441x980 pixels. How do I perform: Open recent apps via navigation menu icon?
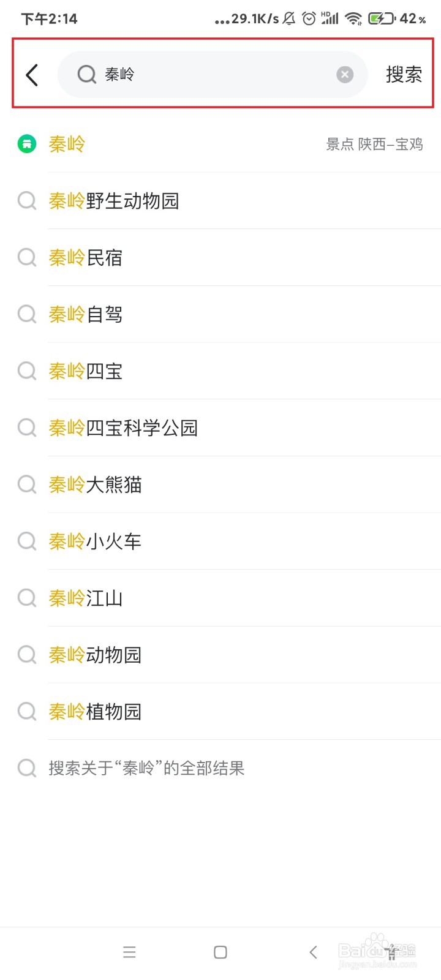point(129,952)
